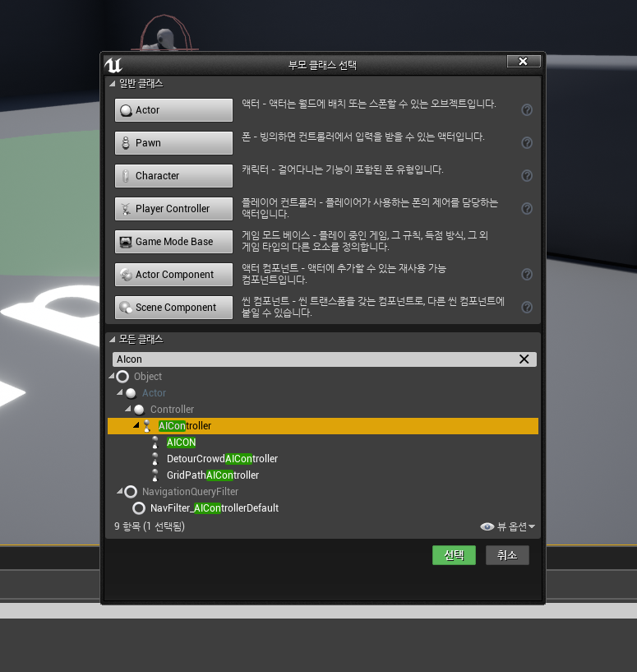Image resolution: width=637 pixels, height=672 pixels.
Task: Open help icon for Actor description
Action: click(x=527, y=110)
